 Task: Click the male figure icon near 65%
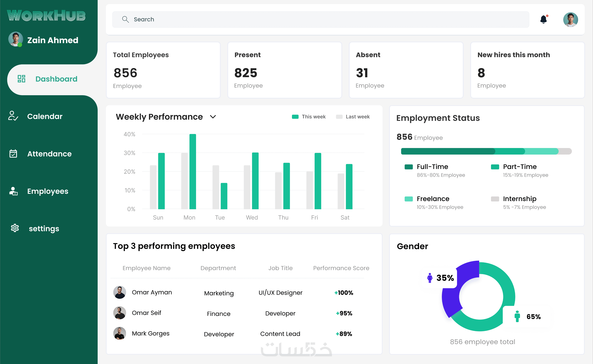[x=517, y=316]
